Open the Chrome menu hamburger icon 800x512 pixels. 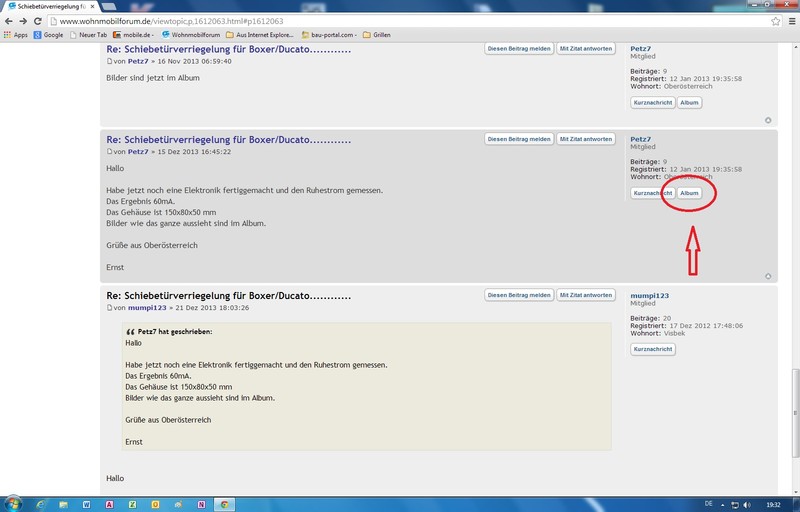[x=790, y=20]
